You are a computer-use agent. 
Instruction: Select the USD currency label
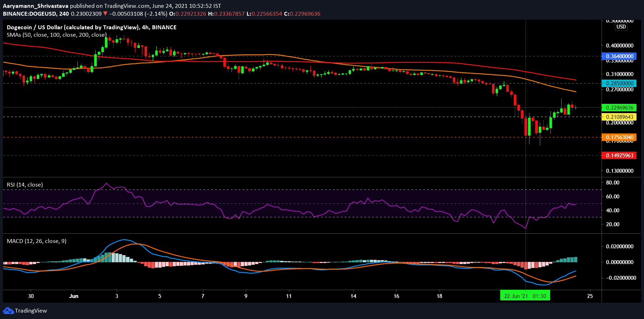pos(621,27)
